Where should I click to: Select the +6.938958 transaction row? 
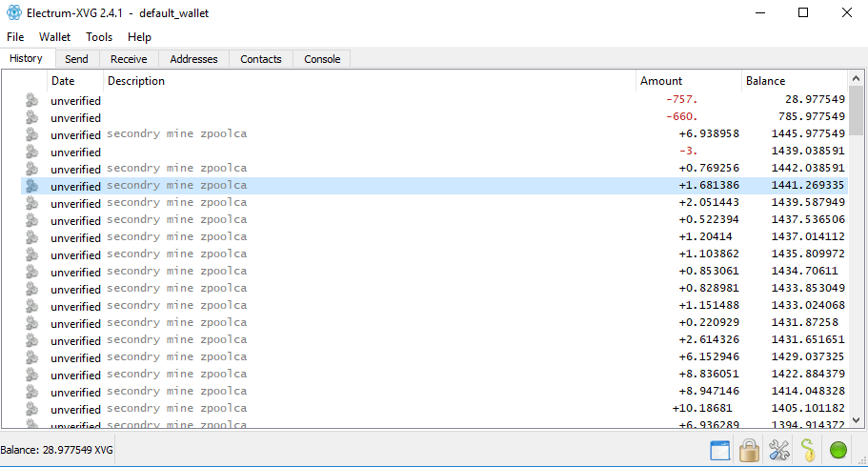381,134
